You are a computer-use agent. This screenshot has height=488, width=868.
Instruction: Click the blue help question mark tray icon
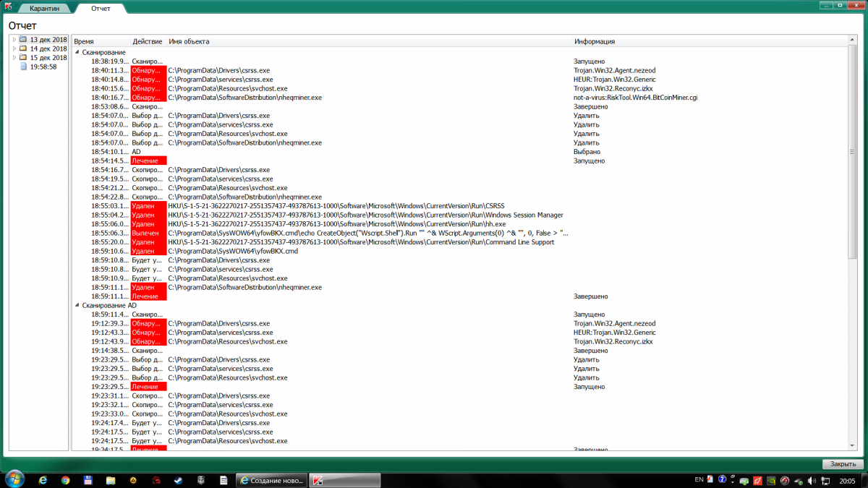tap(722, 479)
